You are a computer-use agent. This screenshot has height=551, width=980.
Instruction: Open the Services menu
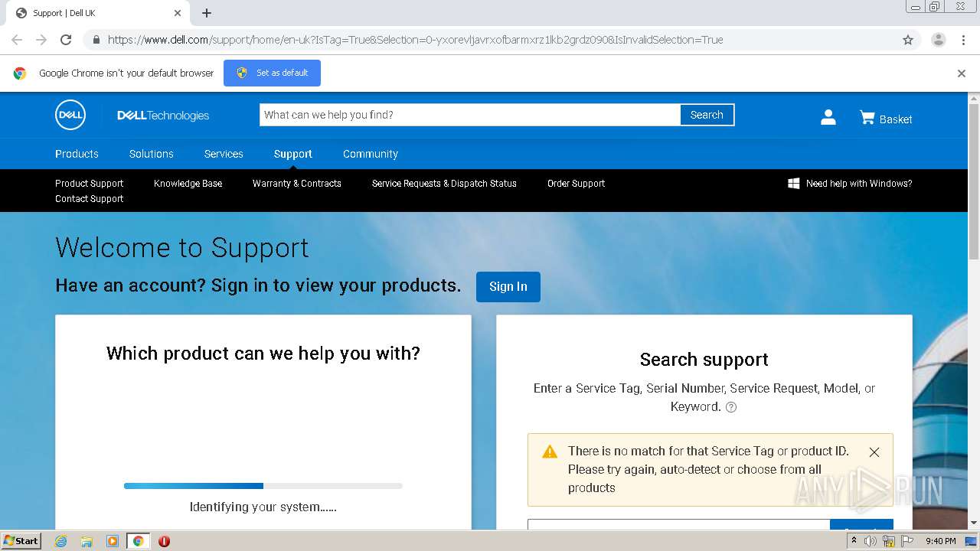pos(224,154)
